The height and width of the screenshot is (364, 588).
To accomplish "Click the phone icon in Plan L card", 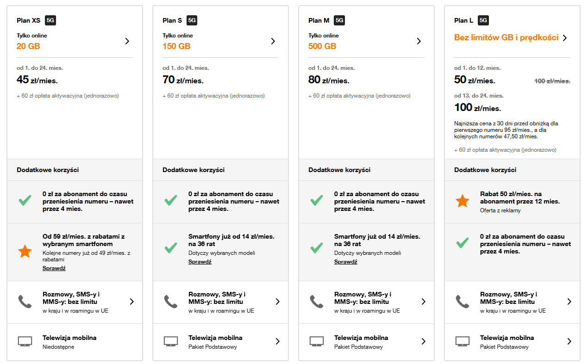I will pos(463,302).
